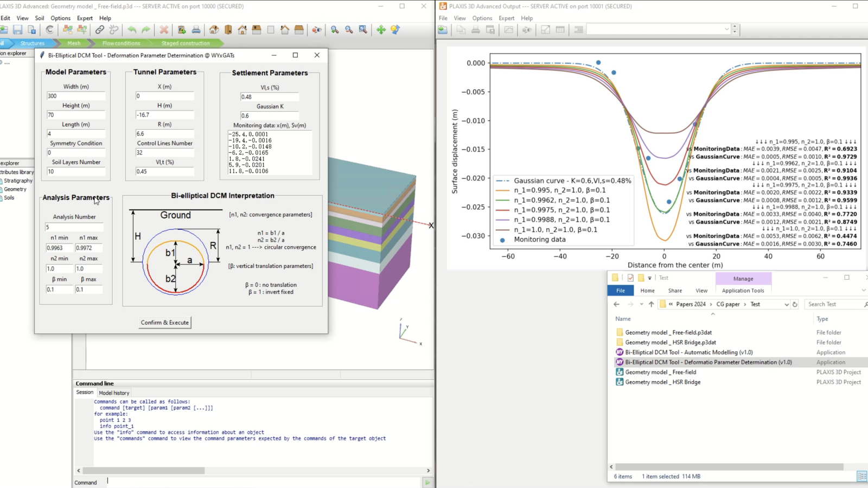Screen dimensions: 868x488
Task: Click the Width (m) input field
Action: pos(76,96)
